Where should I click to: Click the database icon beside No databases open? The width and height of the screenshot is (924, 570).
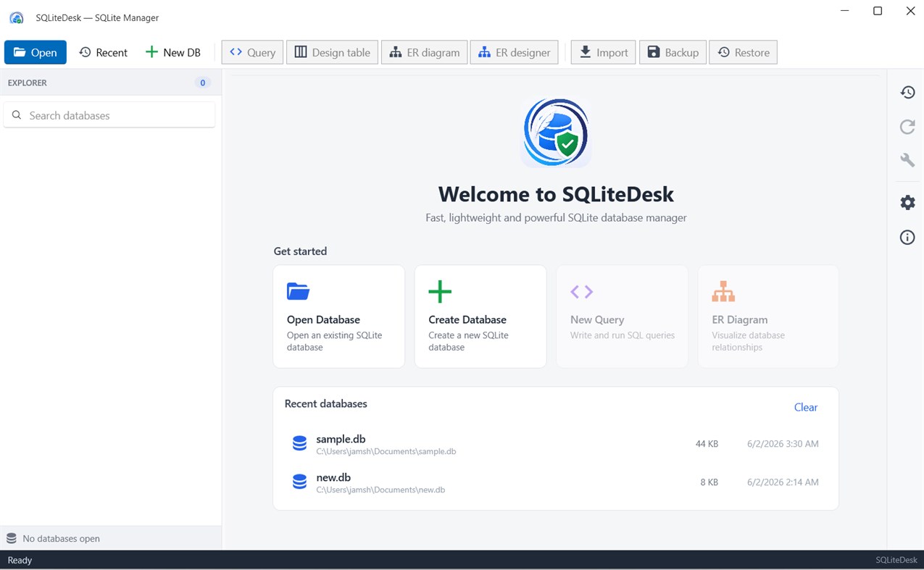point(12,538)
